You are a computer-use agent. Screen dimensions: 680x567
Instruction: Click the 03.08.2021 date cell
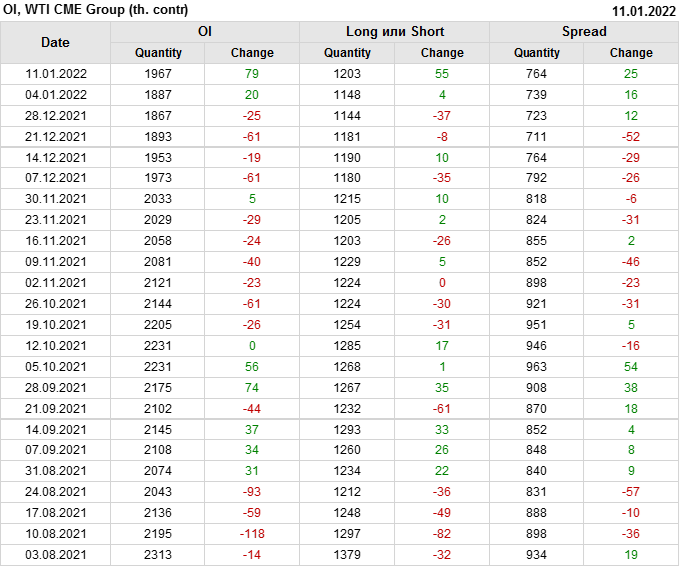55,555
